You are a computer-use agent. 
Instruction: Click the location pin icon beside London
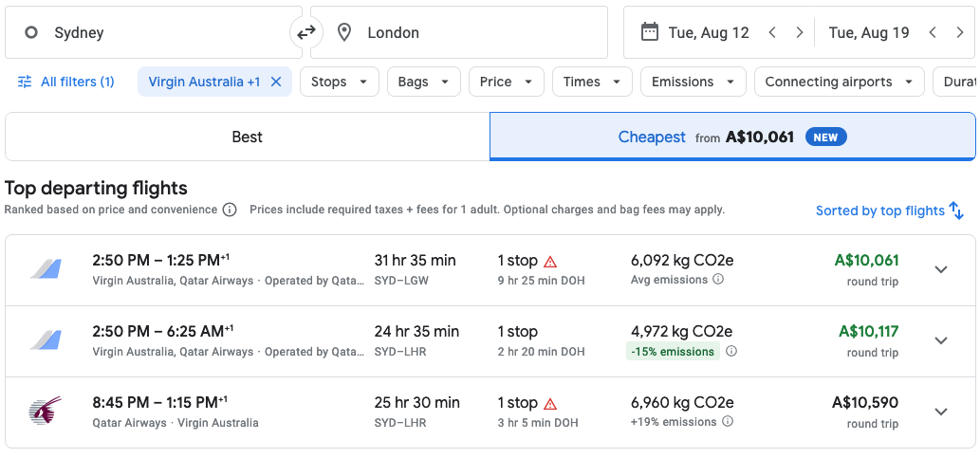pos(343,32)
